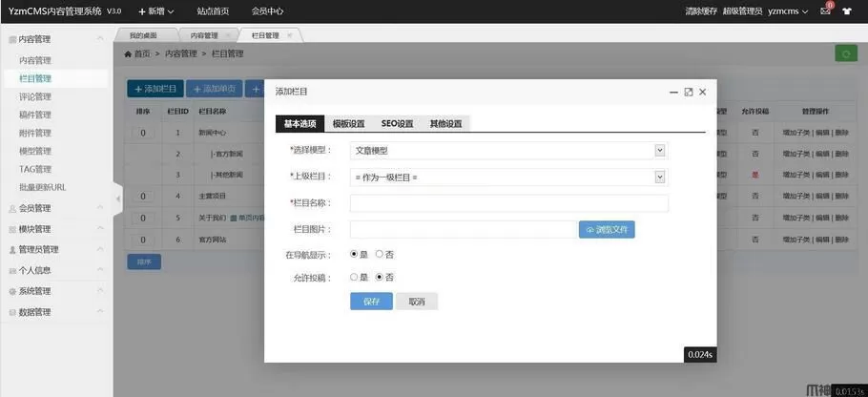The height and width of the screenshot is (397, 868).
Task: Click the green refresh icon button
Action: (844, 53)
